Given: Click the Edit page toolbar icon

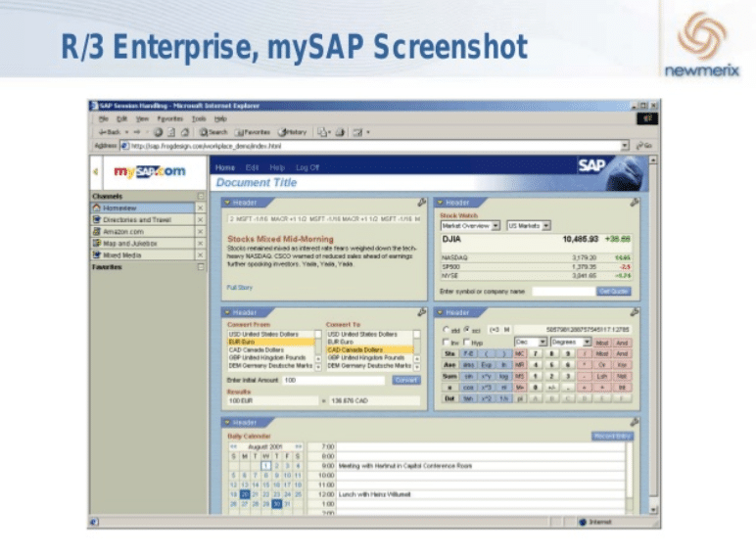Looking at the screenshot, I should pyautogui.click(x=357, y=131).
